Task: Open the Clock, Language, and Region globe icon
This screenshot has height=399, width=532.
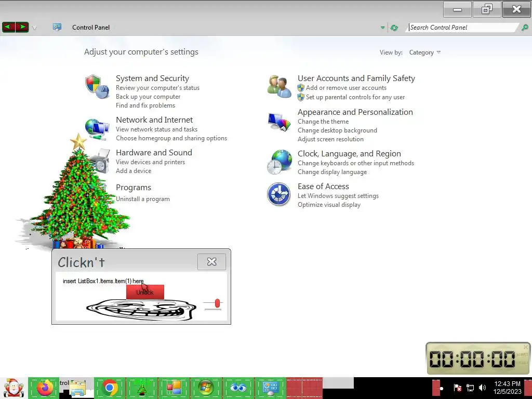Action: [279, 162]
